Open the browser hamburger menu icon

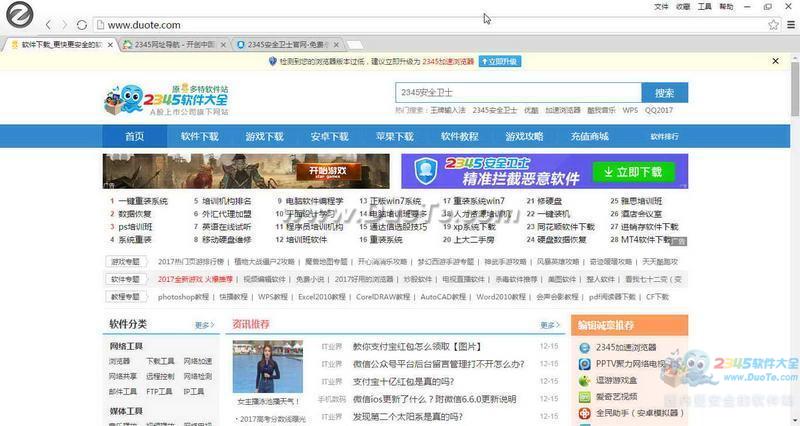click(x=791, y=24)
